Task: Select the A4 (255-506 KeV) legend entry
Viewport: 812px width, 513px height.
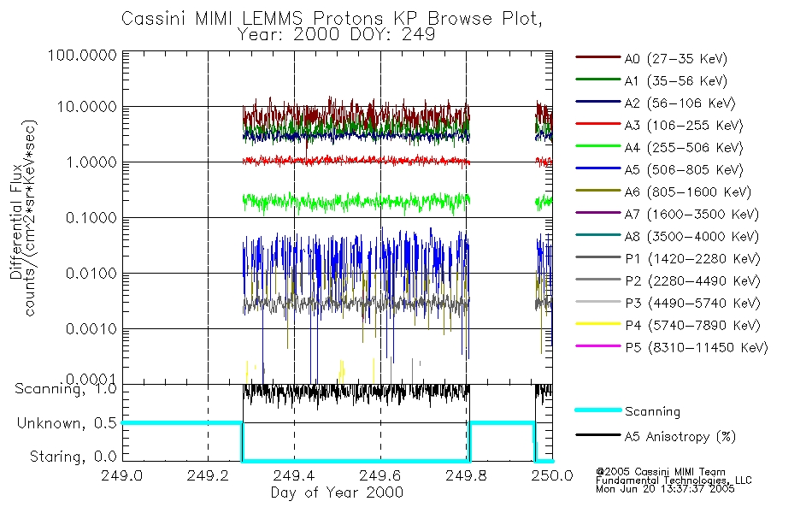Action: 684,148
